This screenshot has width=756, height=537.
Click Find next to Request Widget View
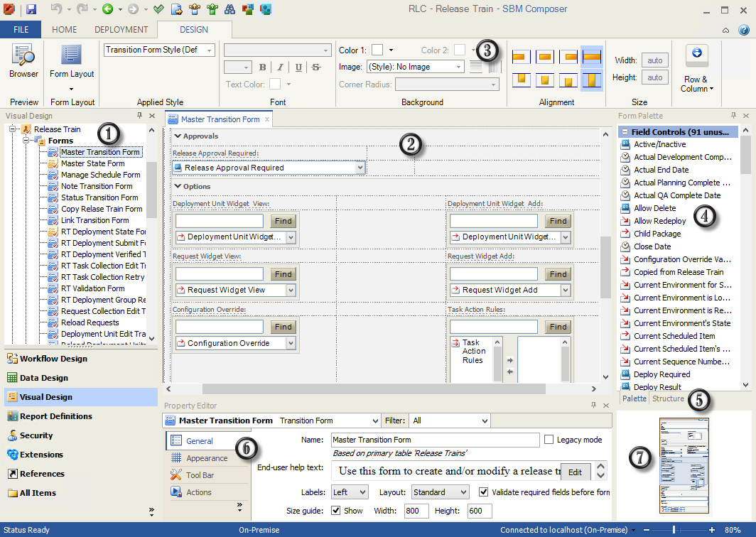[x=283, y=274]
